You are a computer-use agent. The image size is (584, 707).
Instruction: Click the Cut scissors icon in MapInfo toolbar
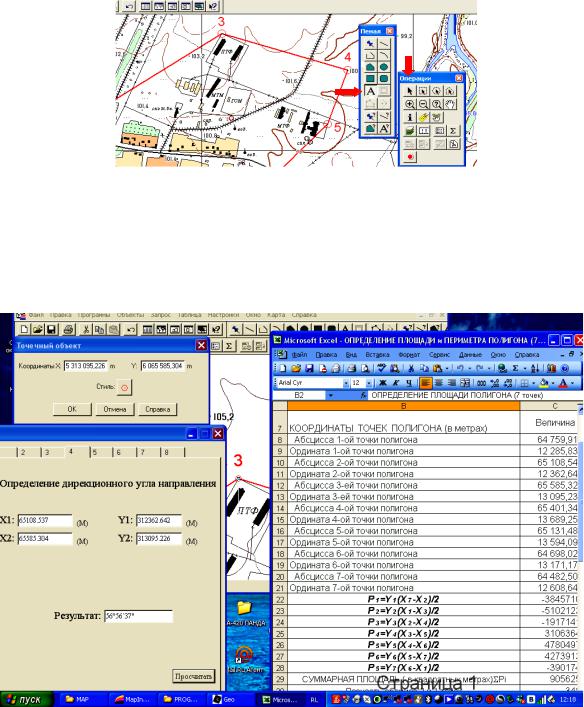pyautogui.click(x=85, y=330)
